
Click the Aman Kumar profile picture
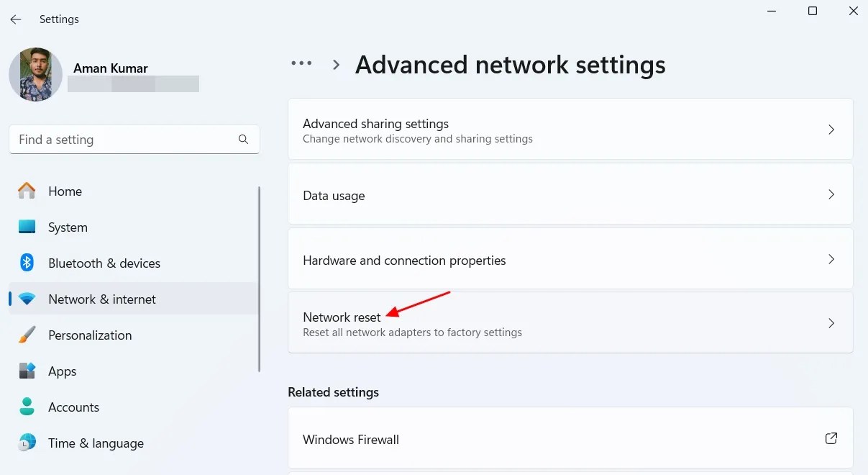tap(35, 74)
